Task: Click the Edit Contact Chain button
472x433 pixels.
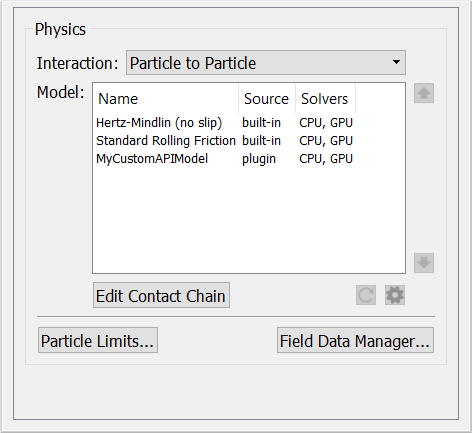Action: pyautogui.click(x=161, y=295)
